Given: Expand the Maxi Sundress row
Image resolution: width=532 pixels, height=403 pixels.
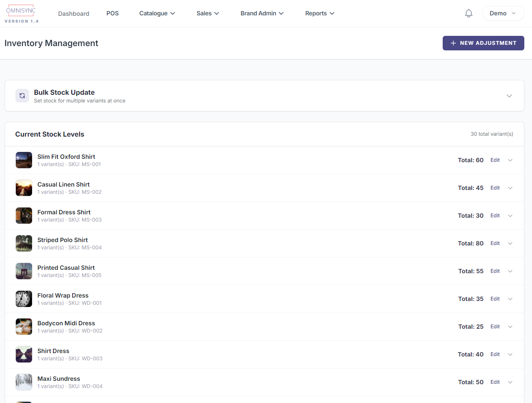Looking at the screenshot, I should [x=510, y=382].
